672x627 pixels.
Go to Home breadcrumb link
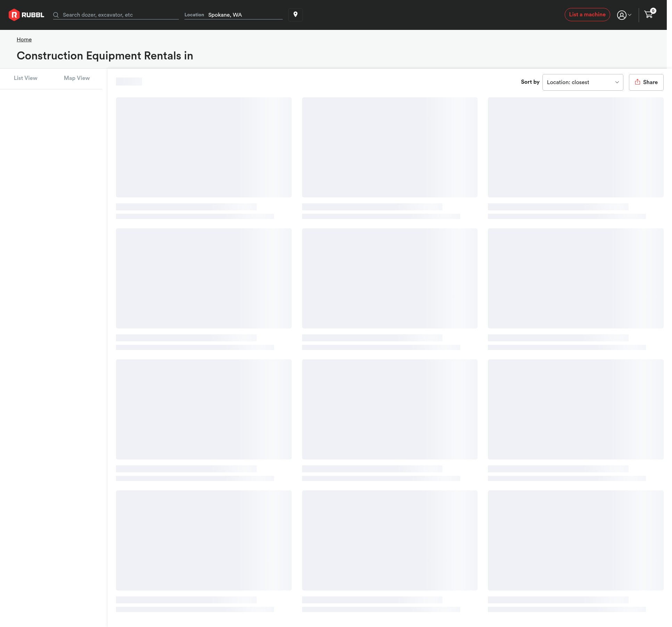pyautogui.click(x=24, y=40)
